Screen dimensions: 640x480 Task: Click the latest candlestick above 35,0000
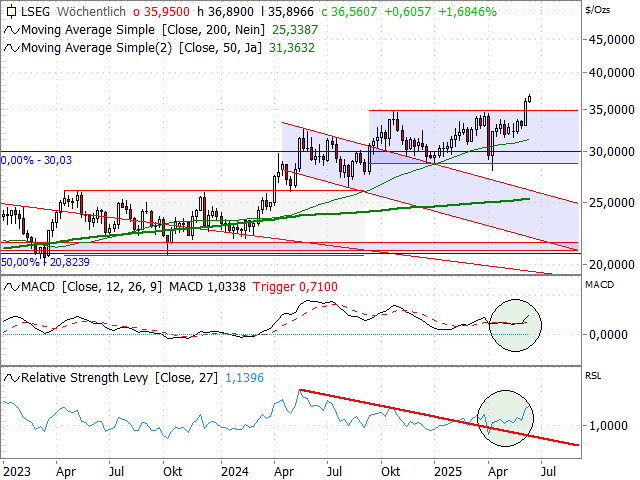pyautogui.click(x=529, y=98)
